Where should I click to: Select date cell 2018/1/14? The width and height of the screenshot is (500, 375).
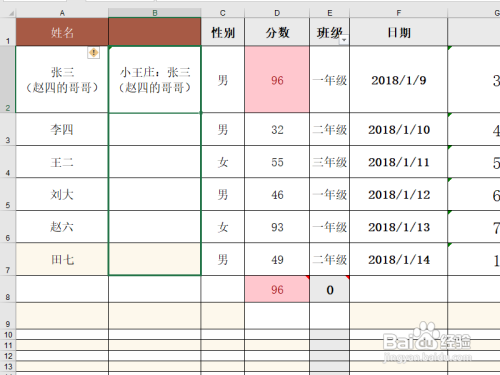point(398,259)
